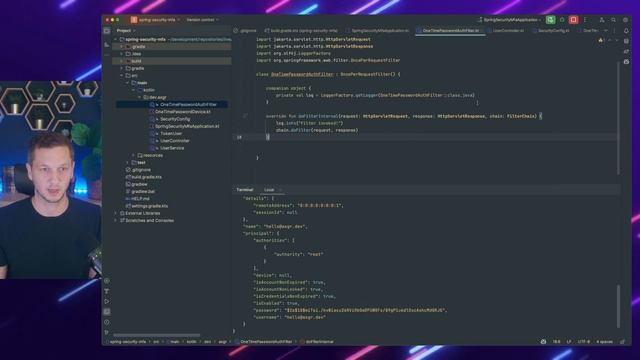Click the override gutter icon beside doFilterInternal
The image size is (640, 360).
pyautogui.click(x=245, y=116)
